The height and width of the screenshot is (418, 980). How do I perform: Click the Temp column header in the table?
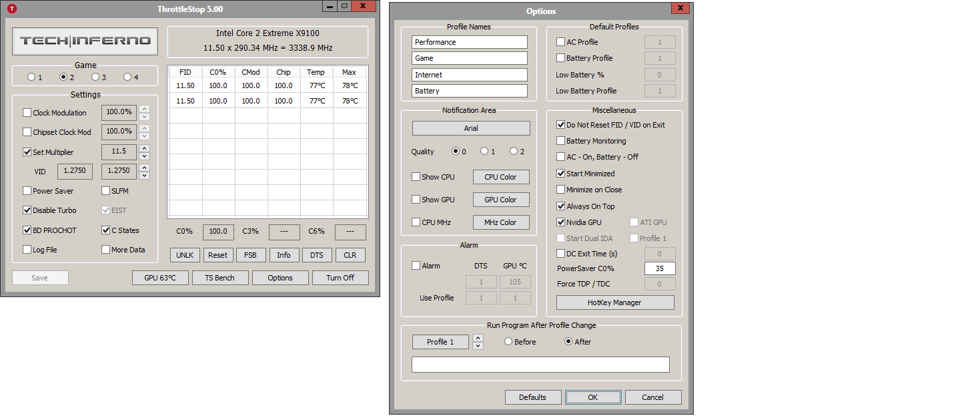[x=316, y=72]
